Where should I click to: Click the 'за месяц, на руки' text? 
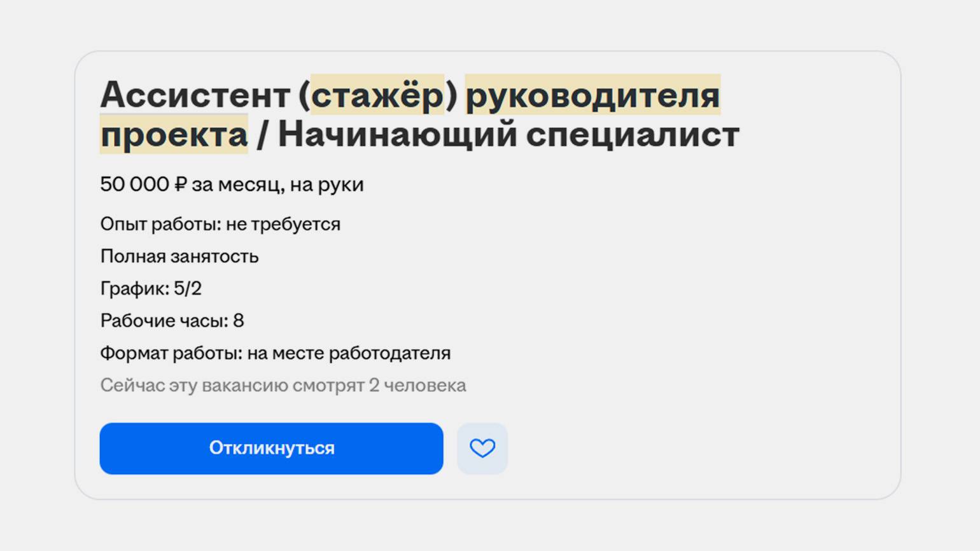coord(277,185)
